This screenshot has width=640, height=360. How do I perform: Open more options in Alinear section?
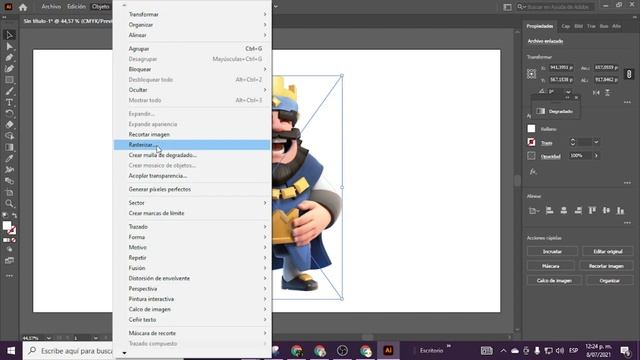tap(627, 223)
